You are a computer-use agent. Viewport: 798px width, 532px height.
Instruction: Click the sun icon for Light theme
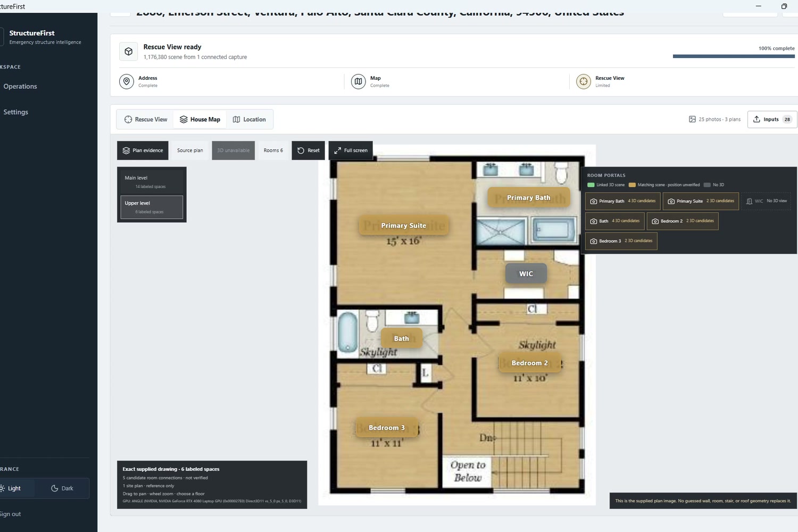coord(2,488)
